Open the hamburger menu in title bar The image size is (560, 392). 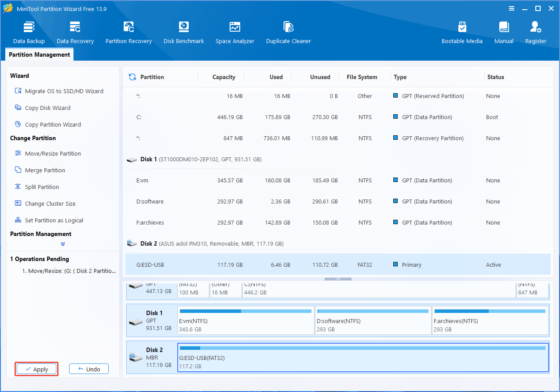point(512,8)
